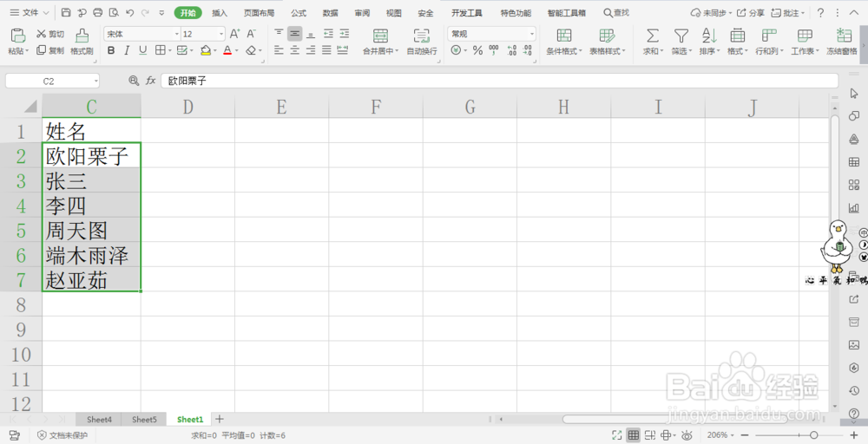Switch to 视图 view tab
This screenshot has width=868, height=444.
pyautogui.click(x=393, y=13)
